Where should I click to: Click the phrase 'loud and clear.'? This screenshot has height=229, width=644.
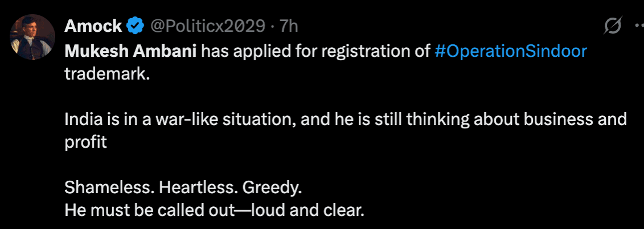click(307, 211)
